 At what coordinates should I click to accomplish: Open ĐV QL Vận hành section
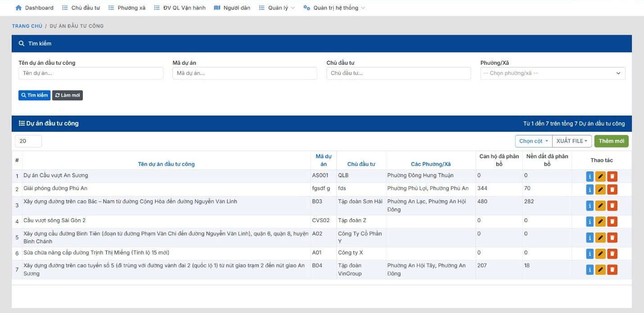(x=180, y=8)
